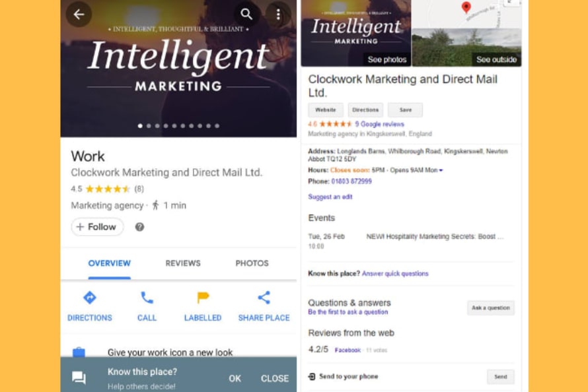Dismiss the prompt with the CLOSE button

point(274,378)
